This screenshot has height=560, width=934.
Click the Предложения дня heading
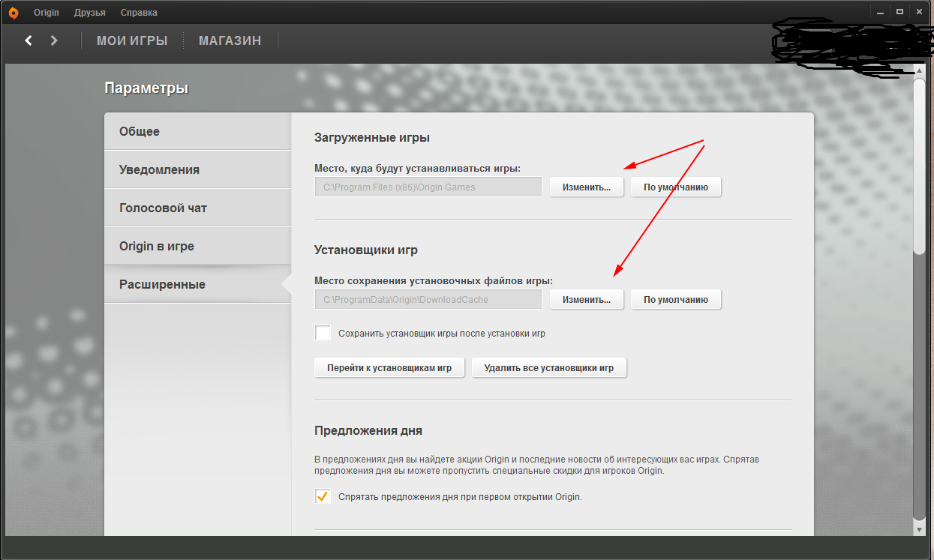[x=368, y=431]
